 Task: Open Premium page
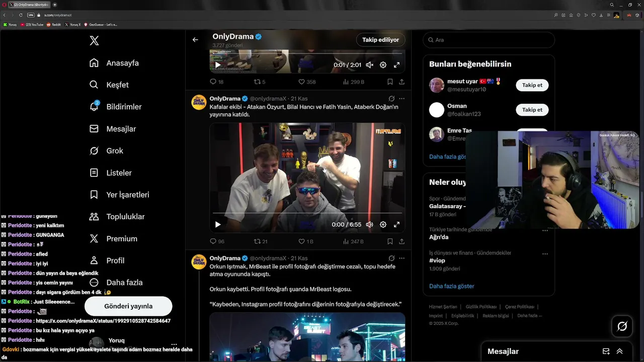[x=113, y=239]
